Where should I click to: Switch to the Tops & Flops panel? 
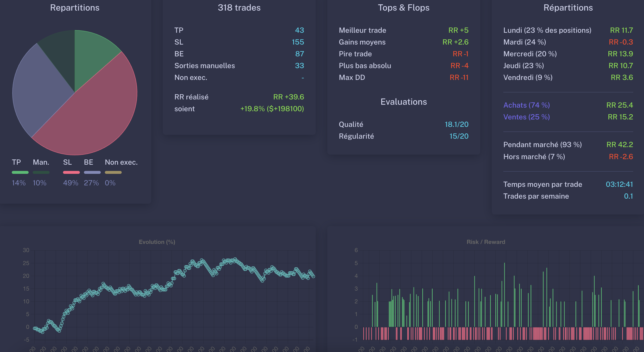404,7
